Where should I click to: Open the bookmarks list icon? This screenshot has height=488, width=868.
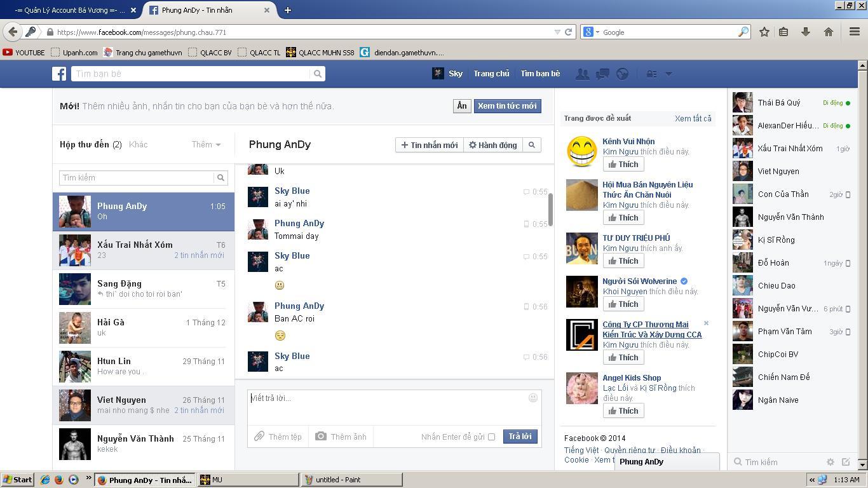click(x=783, y=32)
